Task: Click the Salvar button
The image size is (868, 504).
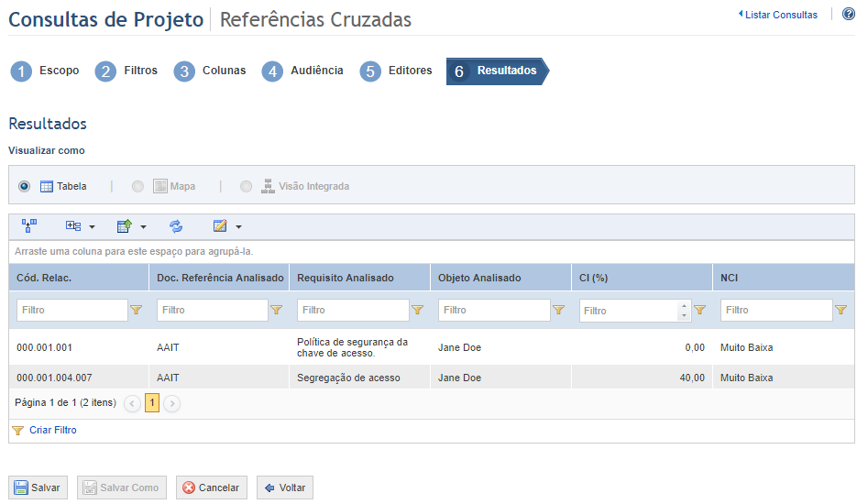Action: click(38, 488)
